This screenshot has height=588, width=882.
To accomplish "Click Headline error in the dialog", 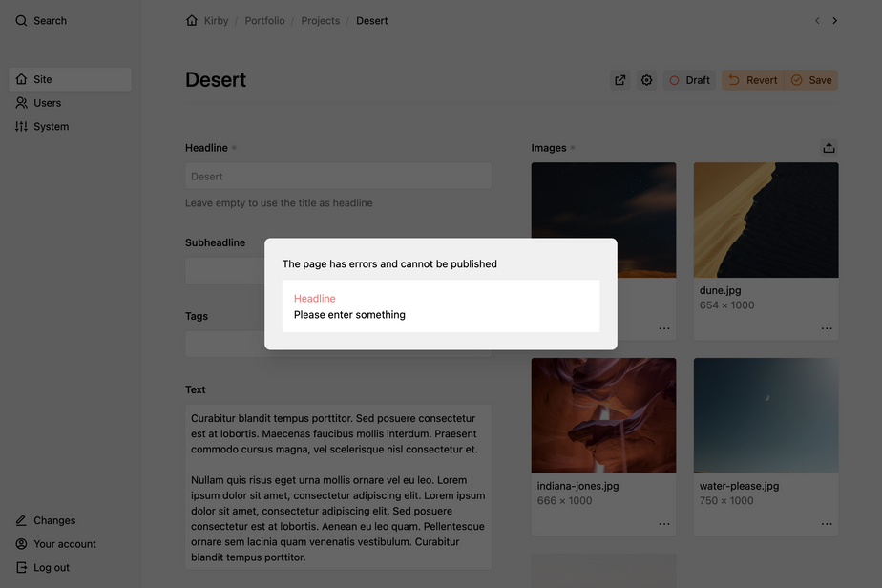I will pyautogui.click(x=315, y=299).
